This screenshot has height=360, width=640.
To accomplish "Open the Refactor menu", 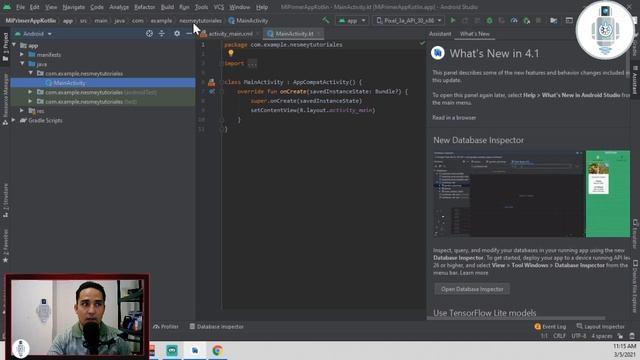I will pyautogui.click(x=144, y=7).
